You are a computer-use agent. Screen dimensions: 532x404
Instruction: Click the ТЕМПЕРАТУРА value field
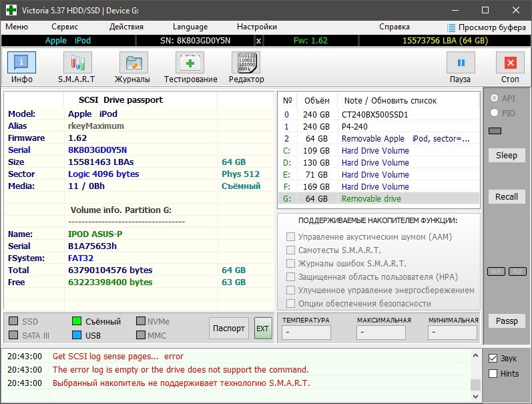(x=306, y=333)
